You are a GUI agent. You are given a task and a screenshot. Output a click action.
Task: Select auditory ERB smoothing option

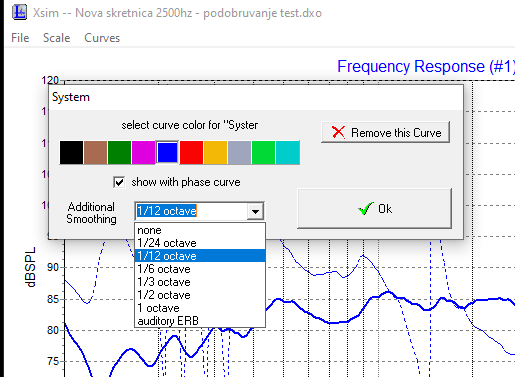[x=200, y=321]
